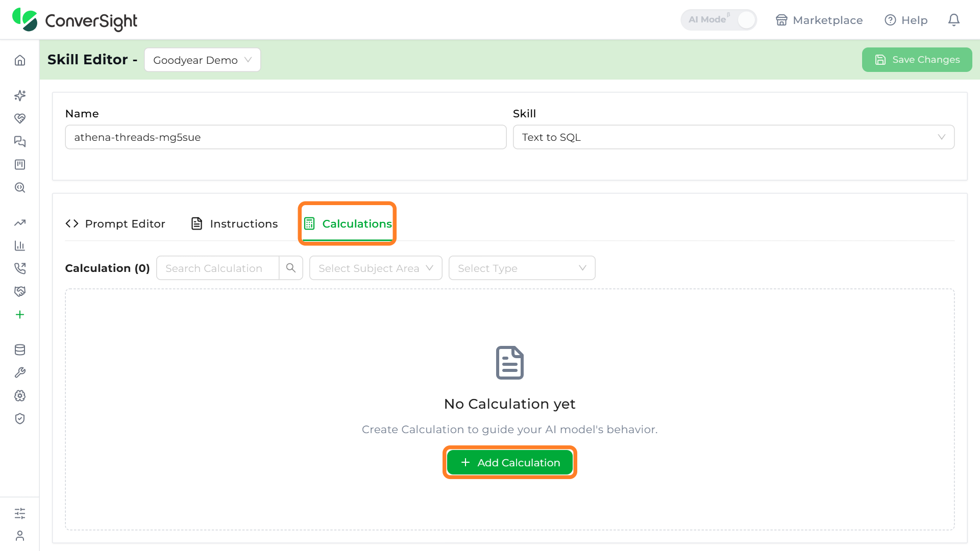Viewport: 980px width, 551px height.
Task: Click the Save Changes button
Action: point(917,60)
